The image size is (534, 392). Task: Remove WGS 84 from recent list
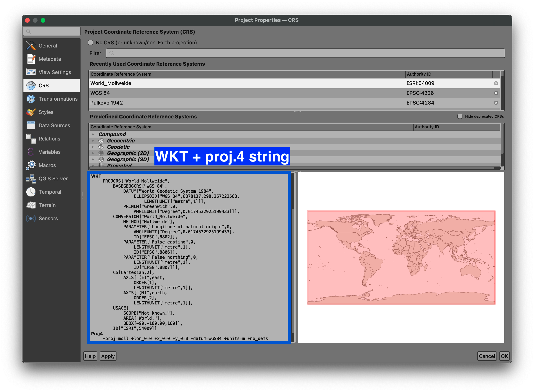click(x=496, y=93)
